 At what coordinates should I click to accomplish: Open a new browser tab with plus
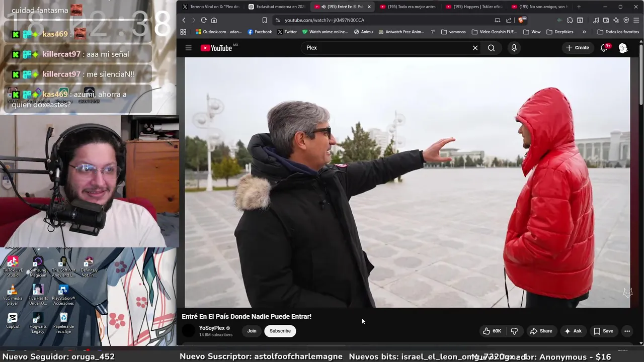(x=579, y=7)
